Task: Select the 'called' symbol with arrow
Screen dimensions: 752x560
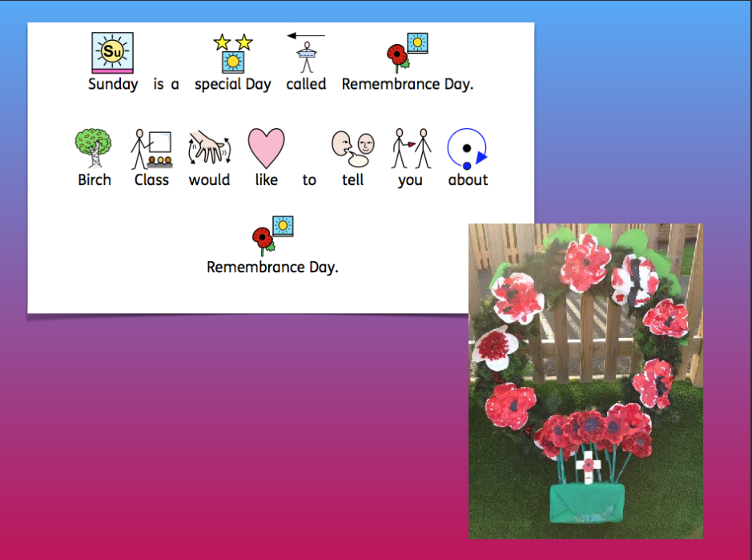Action: tap(306, 52)
